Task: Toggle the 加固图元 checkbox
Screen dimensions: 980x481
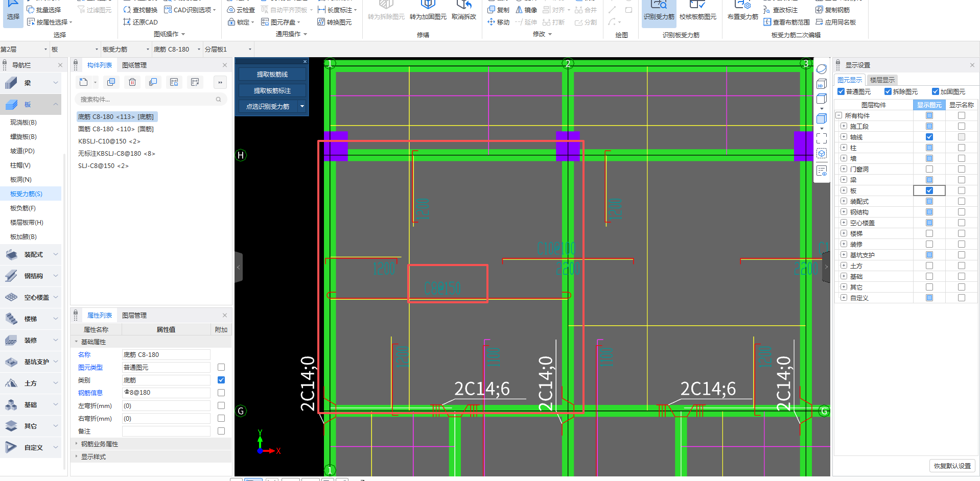Action: pos(936,91)
